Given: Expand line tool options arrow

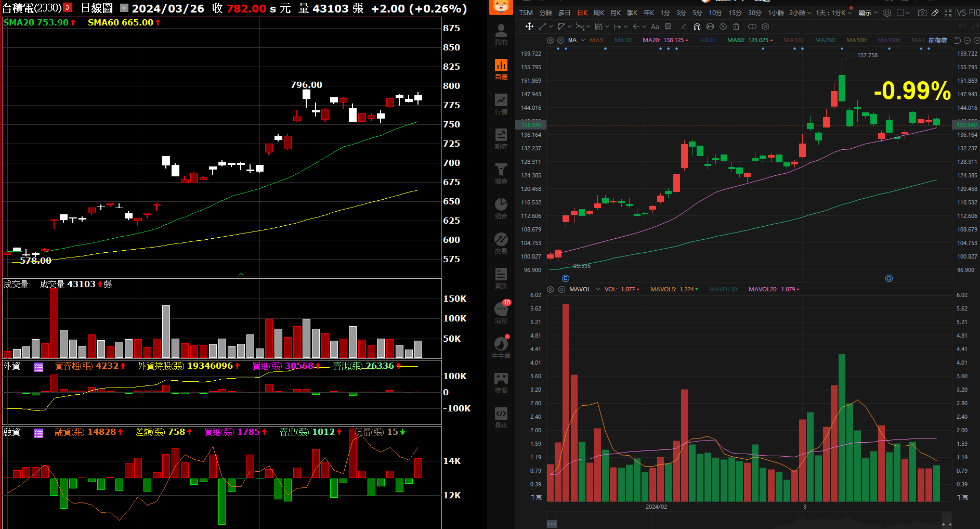Looking at the screenshot, I should pos(551,27).
